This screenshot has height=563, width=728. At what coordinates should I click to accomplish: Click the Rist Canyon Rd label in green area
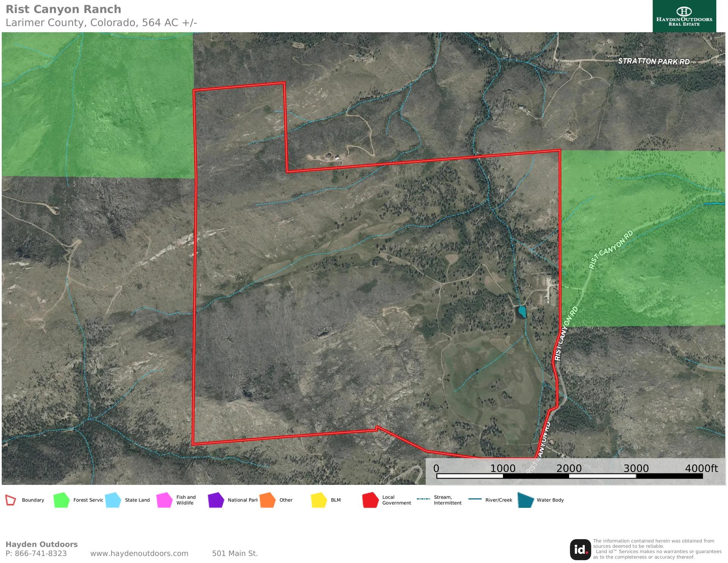(x=610, y=249)
